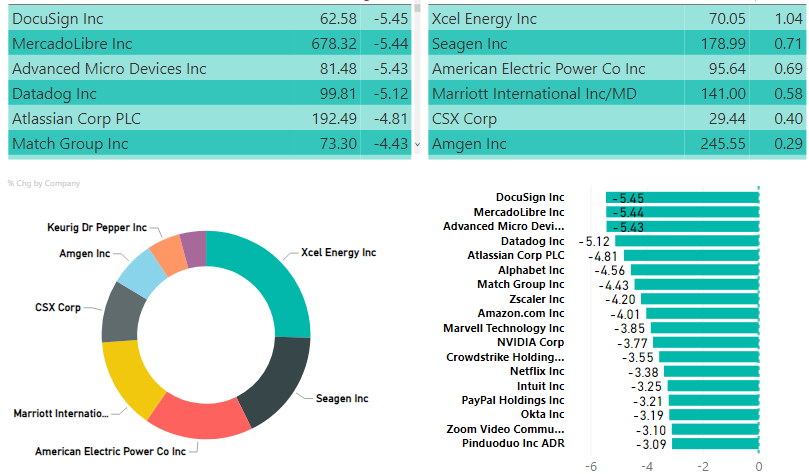This screenshot has width=809, height=474.
Task: Select the Intuit Inc bar
Action: tap(713, 385)
